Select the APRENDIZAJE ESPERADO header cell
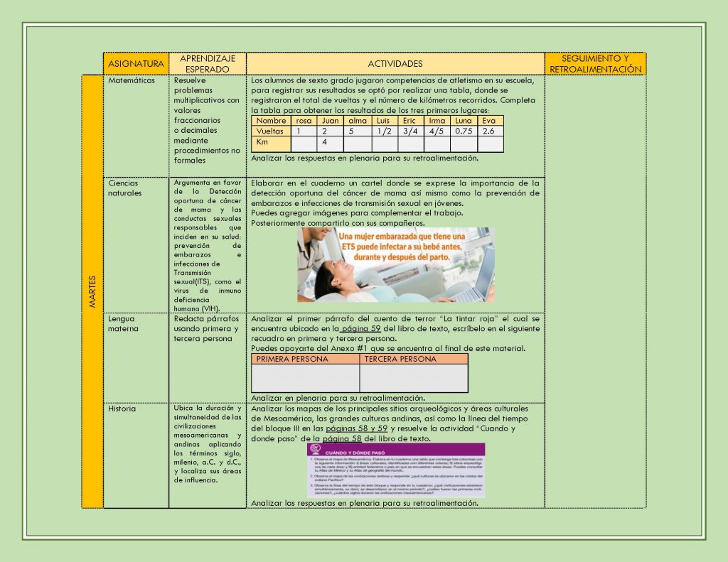The width and height of the screenshot is (728, 562). click(208, 63)
